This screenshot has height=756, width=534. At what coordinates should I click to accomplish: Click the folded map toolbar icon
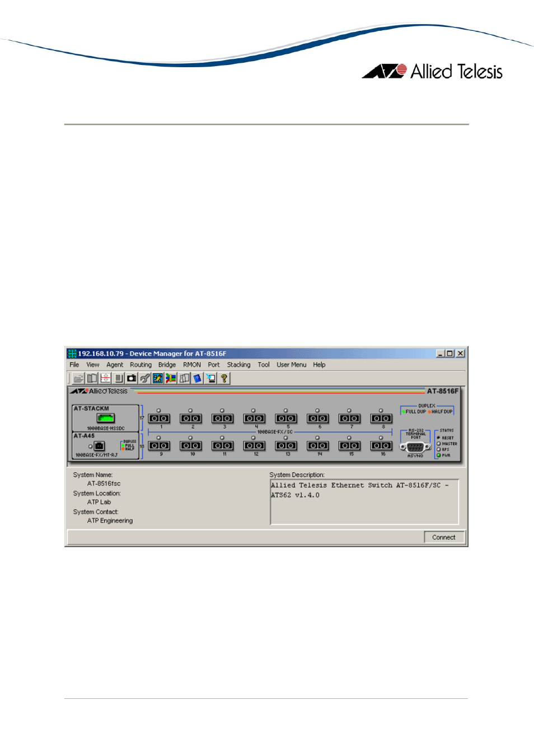point(184,379)
